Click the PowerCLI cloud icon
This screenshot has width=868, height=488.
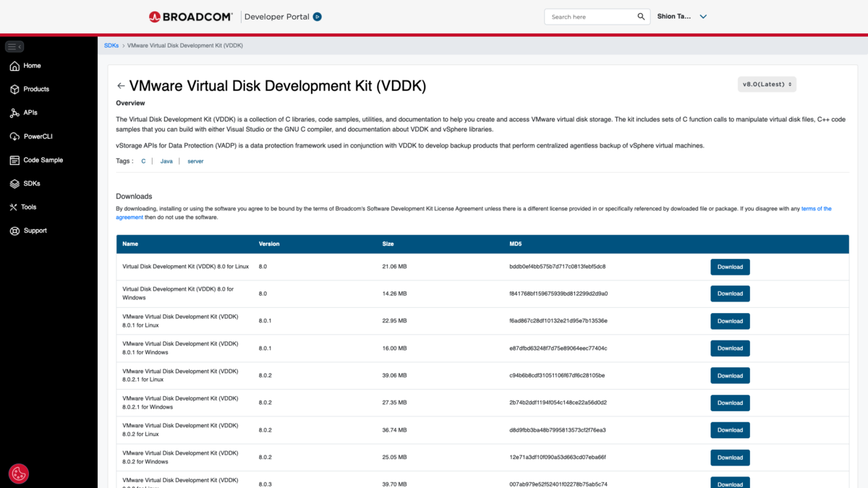[x=14, y=137]
